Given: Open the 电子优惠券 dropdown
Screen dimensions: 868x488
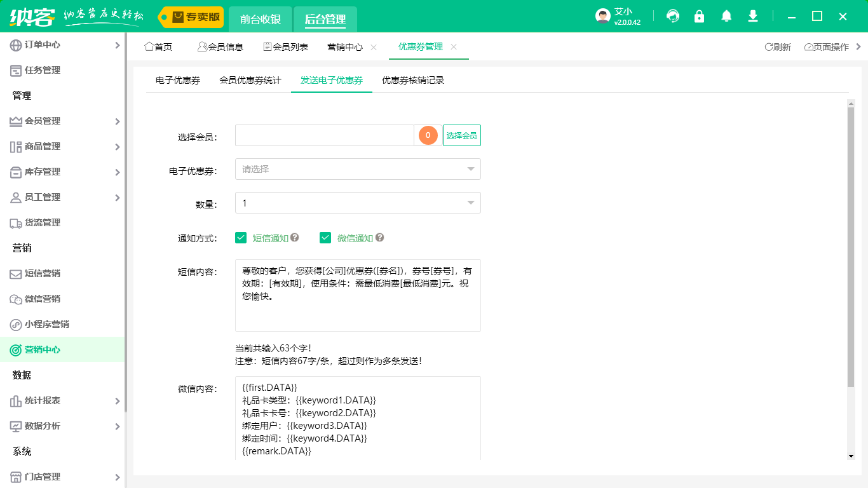Looking at the screenshot, I should tap(358, 169).
